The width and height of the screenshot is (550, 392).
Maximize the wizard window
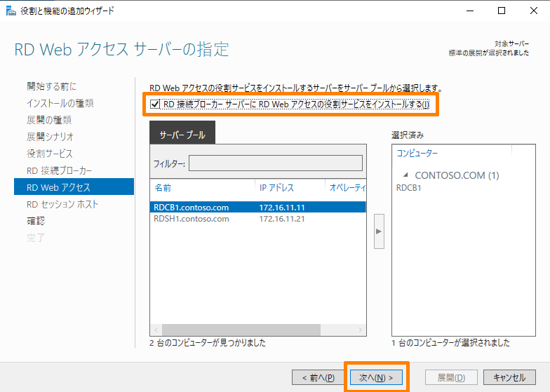[502, 11]
